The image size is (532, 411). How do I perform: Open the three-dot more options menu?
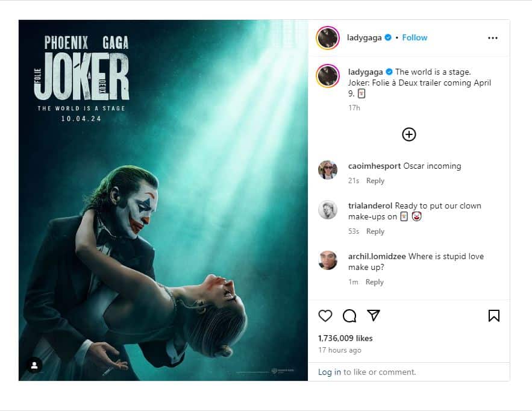point(493,38)
